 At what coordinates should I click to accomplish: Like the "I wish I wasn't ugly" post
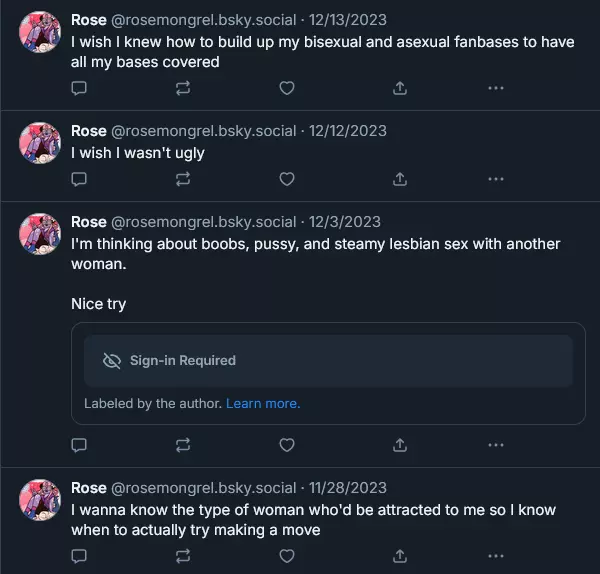point(287,179)
